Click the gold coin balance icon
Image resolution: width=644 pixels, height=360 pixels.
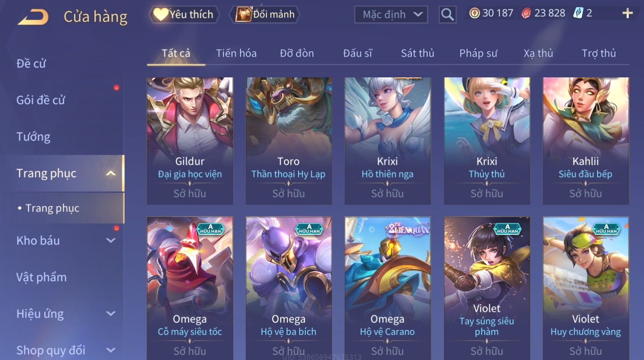[474, 13]
